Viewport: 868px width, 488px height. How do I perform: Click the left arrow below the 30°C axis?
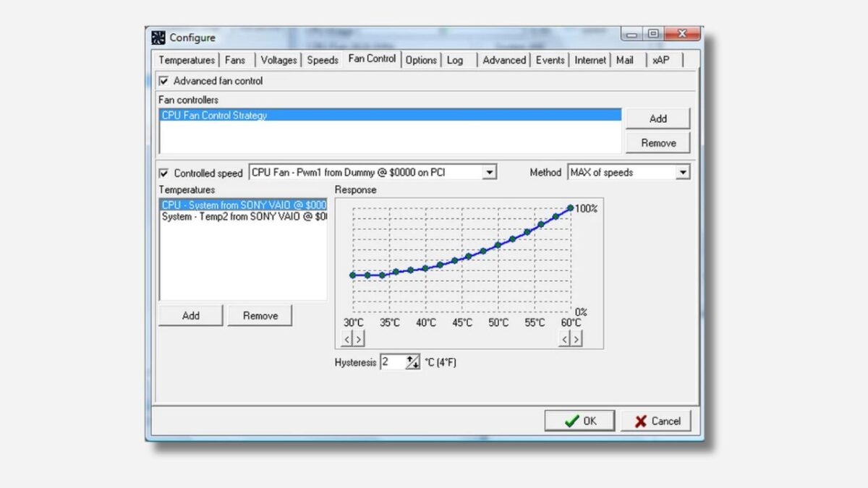[x=347, y=338]
